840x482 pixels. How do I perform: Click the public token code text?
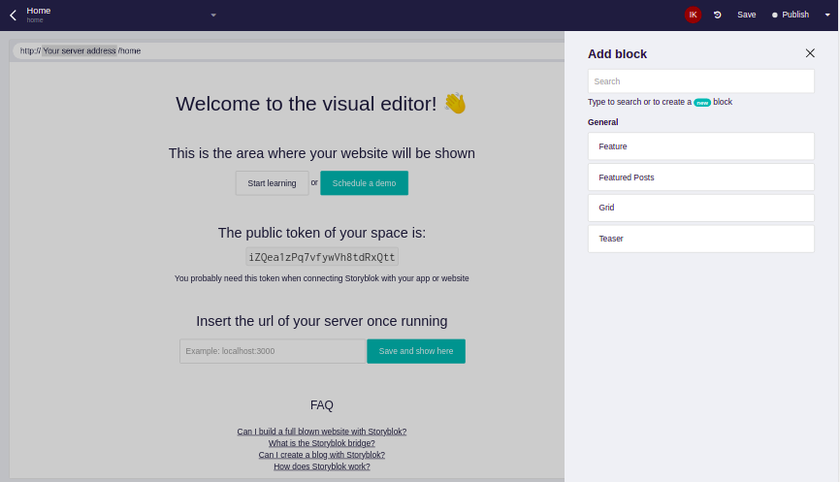tap(322, 257)
